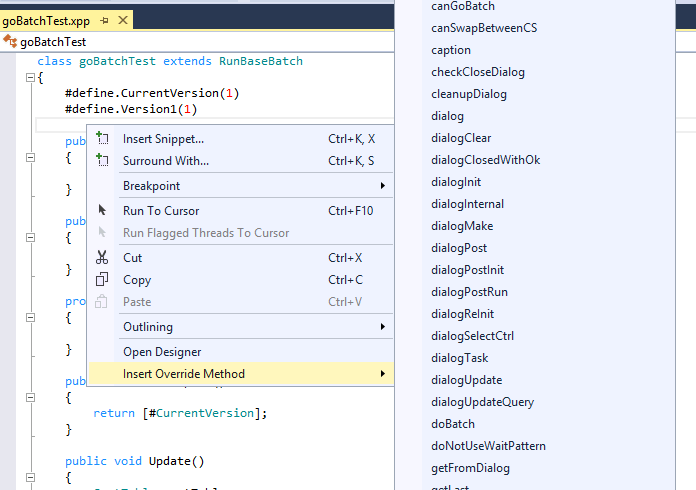Click the goBatchTest class icon in the navigation bar
The height and width of the screenshot is (490, 696).
[x=10, y=41]
